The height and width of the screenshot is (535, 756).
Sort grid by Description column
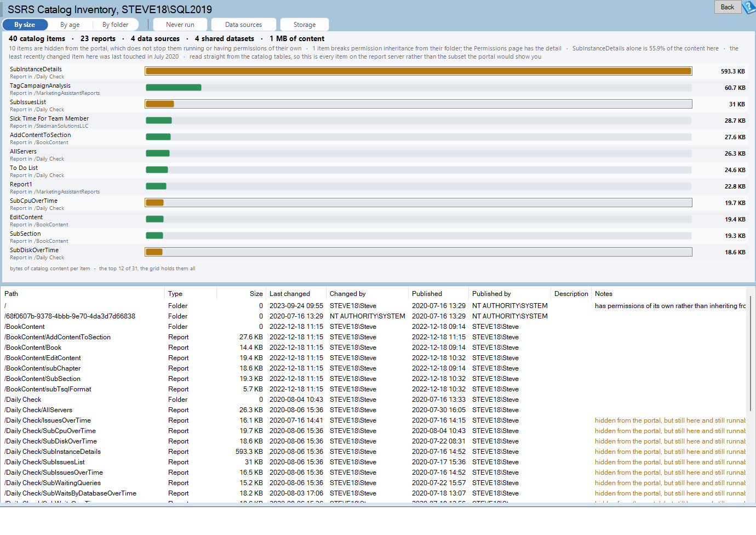click(571, 294)
